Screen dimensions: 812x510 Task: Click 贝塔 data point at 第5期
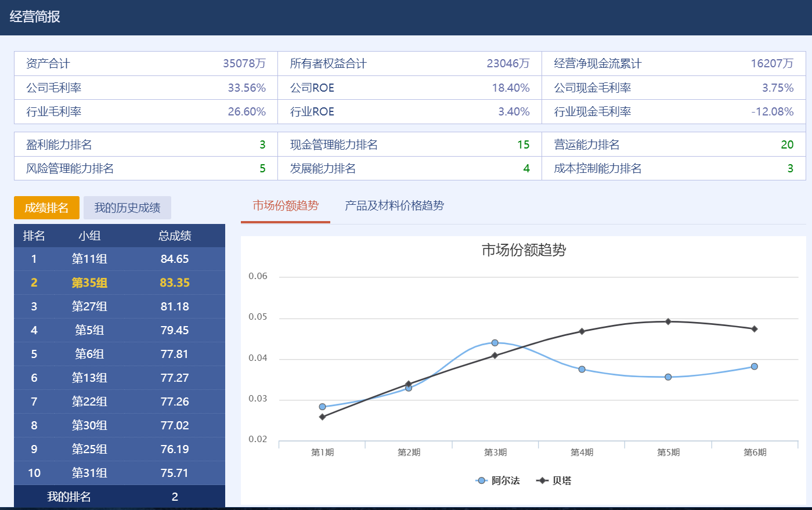coord(668,321)
